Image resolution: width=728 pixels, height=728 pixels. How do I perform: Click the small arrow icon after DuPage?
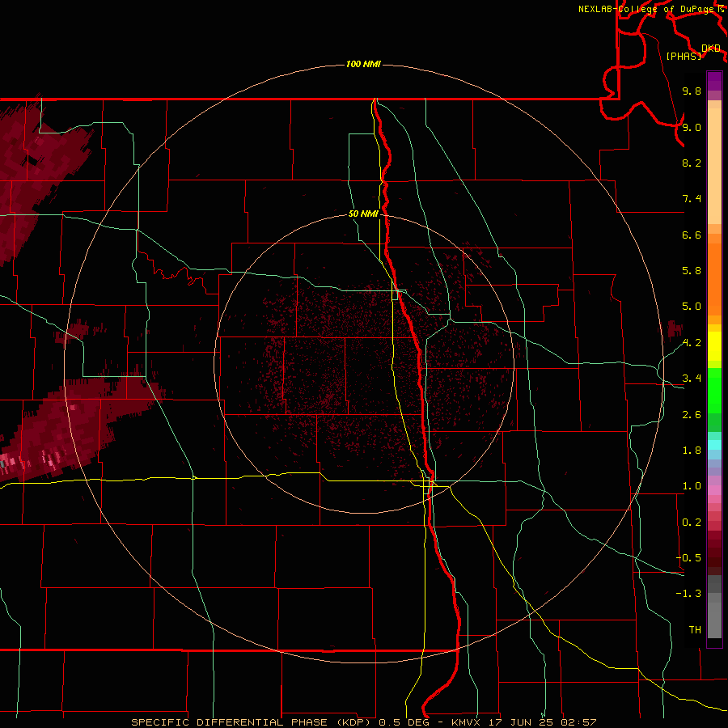(721, 9)
